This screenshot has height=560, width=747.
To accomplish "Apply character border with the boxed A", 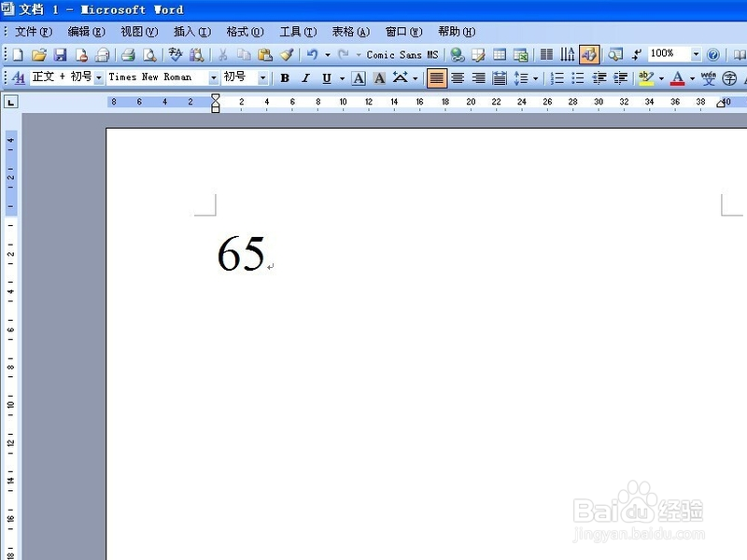I will (359, 78).
